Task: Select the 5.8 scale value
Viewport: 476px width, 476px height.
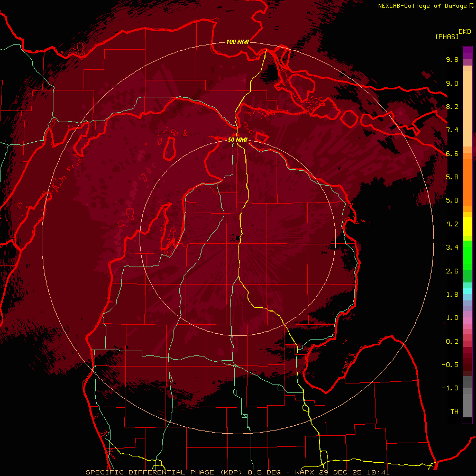Action: (x=452, y=177)
